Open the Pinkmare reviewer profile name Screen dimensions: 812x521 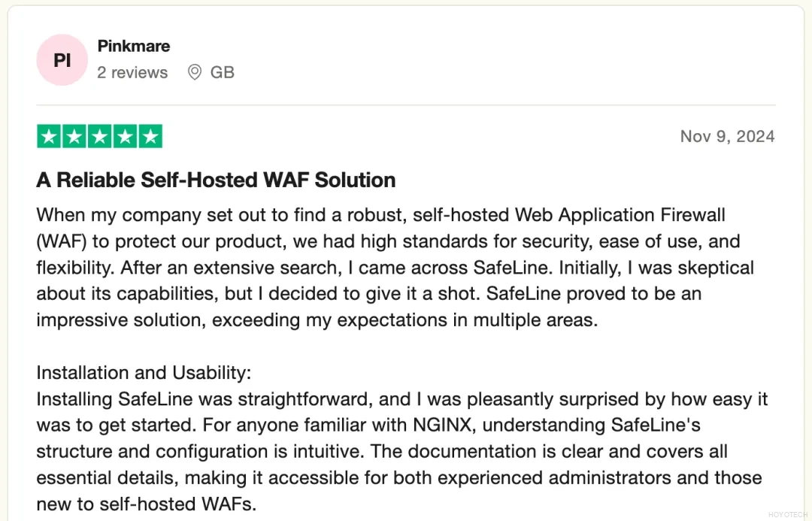(x=134, y=46)
